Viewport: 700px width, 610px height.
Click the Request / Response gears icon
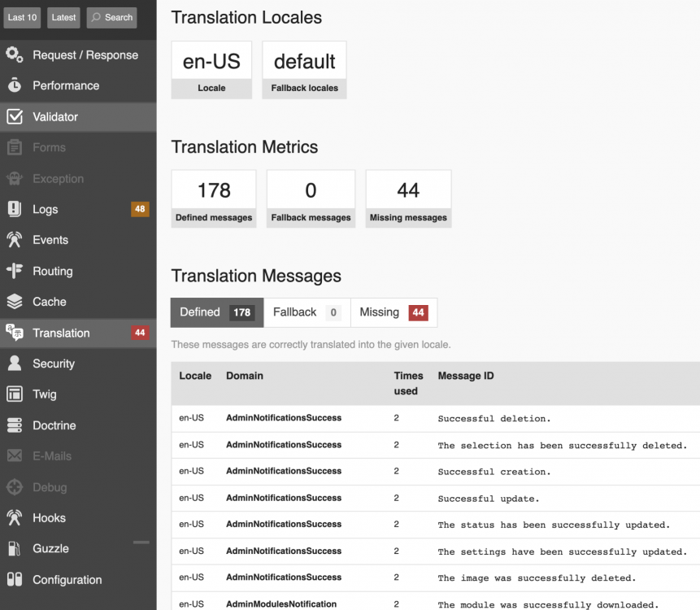[15, 54]
